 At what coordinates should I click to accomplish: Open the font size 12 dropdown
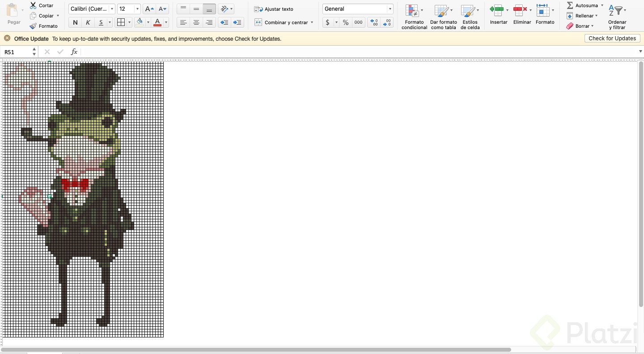click(x=137, y=9)
